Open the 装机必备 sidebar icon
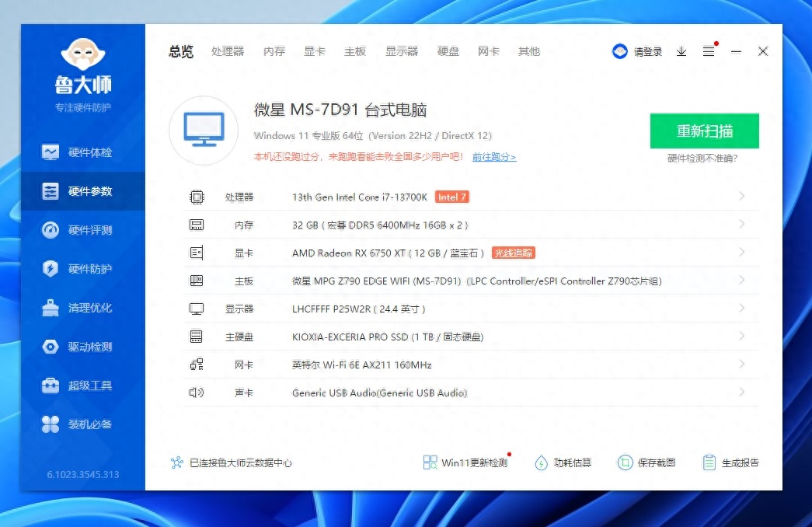 (x=51, y=424)
